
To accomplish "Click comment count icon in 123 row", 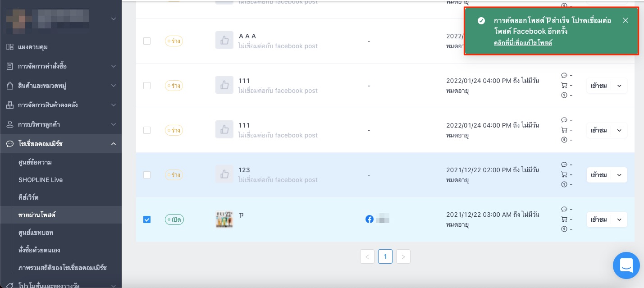I will [564, 165].
